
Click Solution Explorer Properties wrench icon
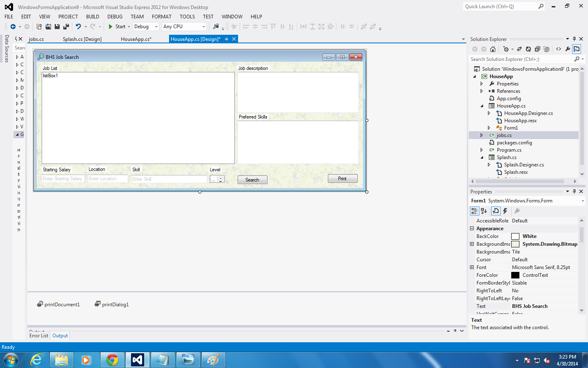pos(568,49)
